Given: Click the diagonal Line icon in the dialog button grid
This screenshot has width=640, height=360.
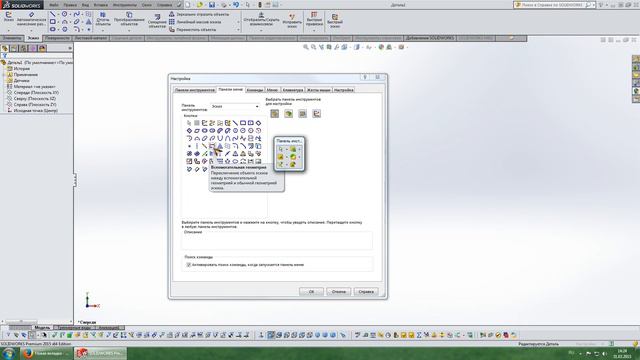Looking at the screenshot, I should click(x=235, y=123).
